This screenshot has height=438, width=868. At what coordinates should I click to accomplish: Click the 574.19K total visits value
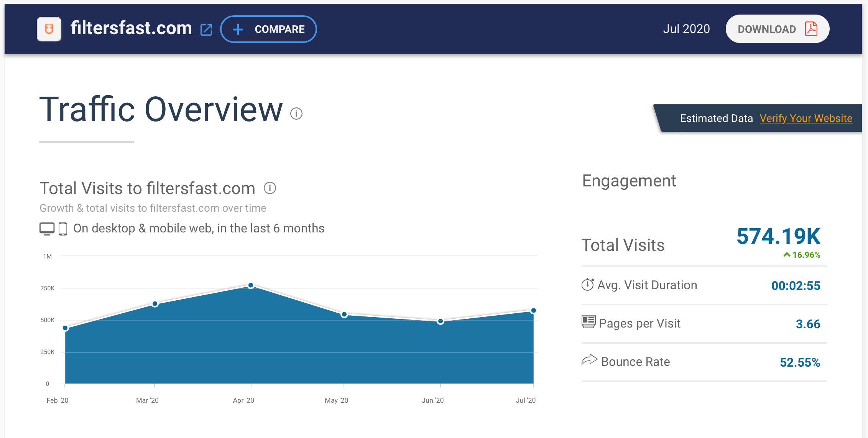coord(778,236)
